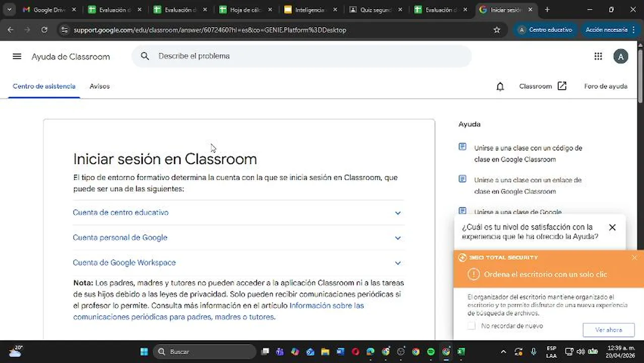Open Microsoft Edge from the taskbar
Image resolution: width=644 pixels, height=363 pixels.
370,351
